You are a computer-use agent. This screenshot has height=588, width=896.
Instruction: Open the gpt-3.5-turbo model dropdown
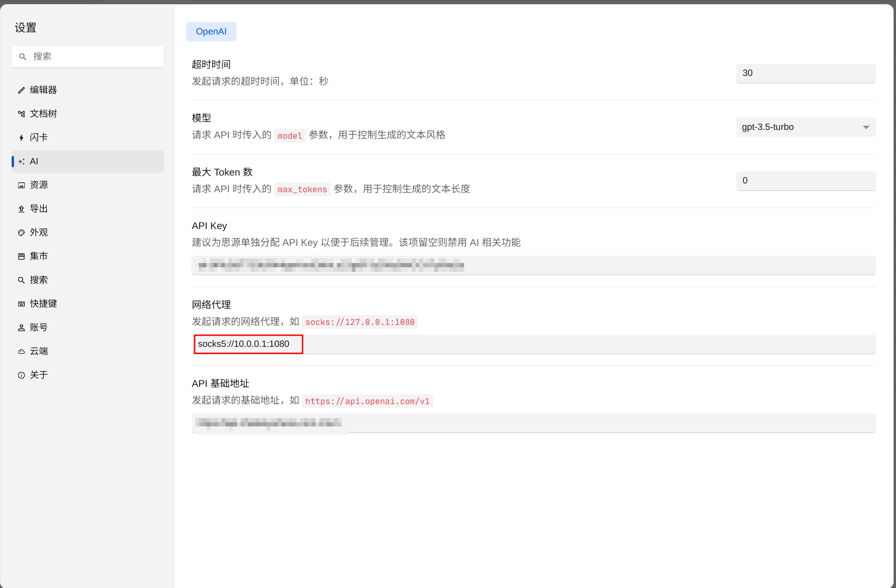805,127
